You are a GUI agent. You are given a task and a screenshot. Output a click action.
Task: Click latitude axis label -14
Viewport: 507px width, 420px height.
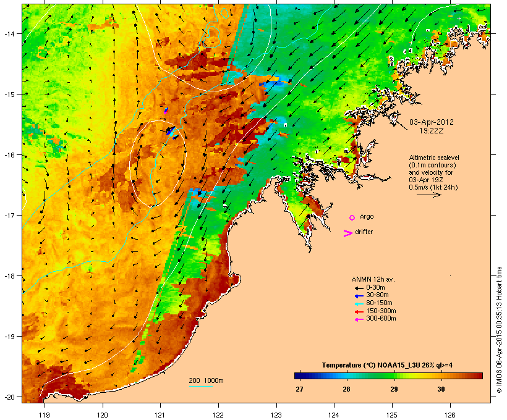click(9, 33)
